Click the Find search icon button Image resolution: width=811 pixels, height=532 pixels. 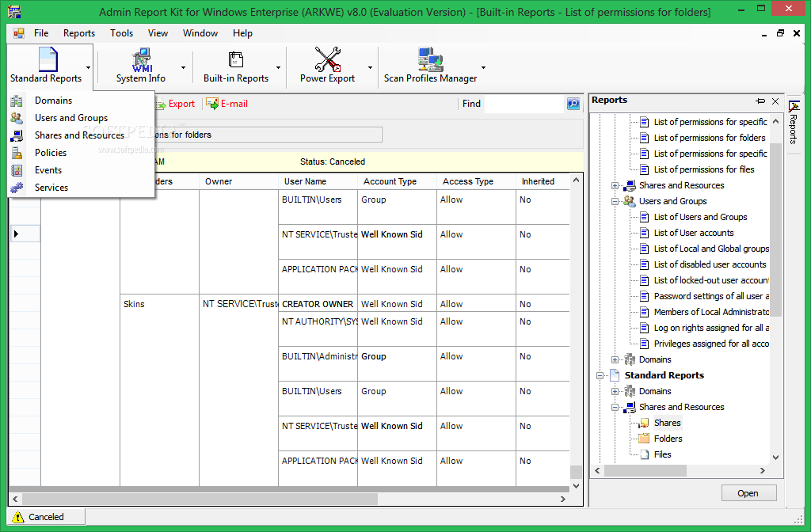(x=573, y=104)
